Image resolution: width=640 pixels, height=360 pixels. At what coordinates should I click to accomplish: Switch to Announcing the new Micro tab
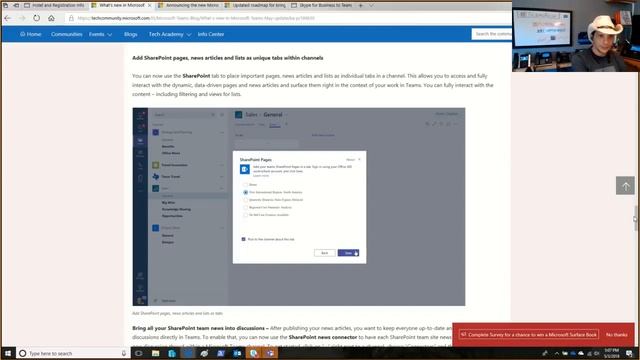point(189,5)
